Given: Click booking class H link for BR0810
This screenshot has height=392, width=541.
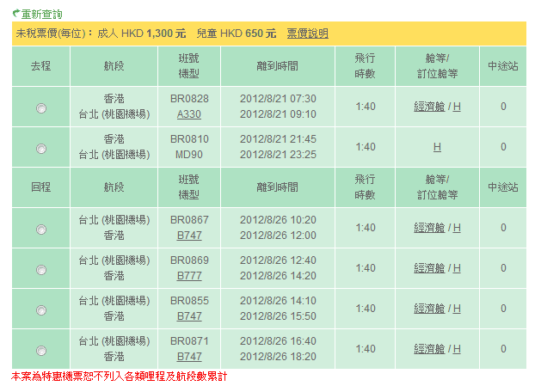Looking at the screenshot, I should (x=437, y=147).
